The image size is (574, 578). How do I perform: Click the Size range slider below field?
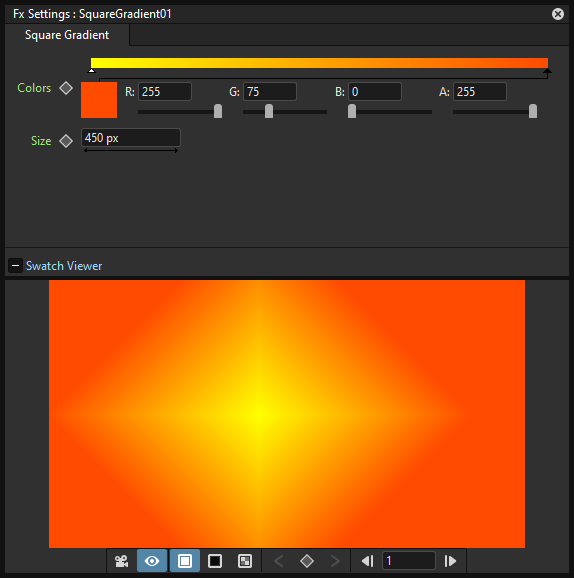[x=131, y=150]
